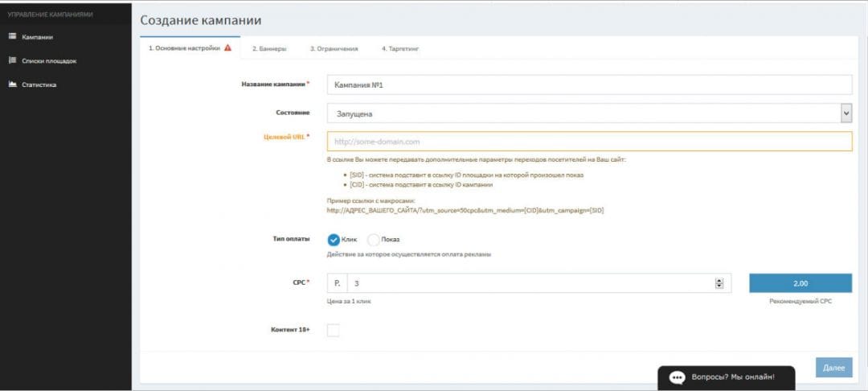The image size is (868, 391).
Task: Click the Кампании list icon
Action: (x=13, y=36)
